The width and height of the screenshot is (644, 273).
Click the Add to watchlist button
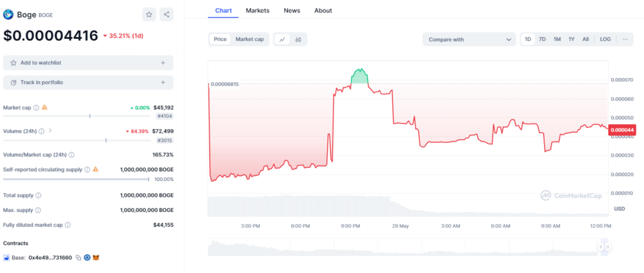click(x=88, y=63)
